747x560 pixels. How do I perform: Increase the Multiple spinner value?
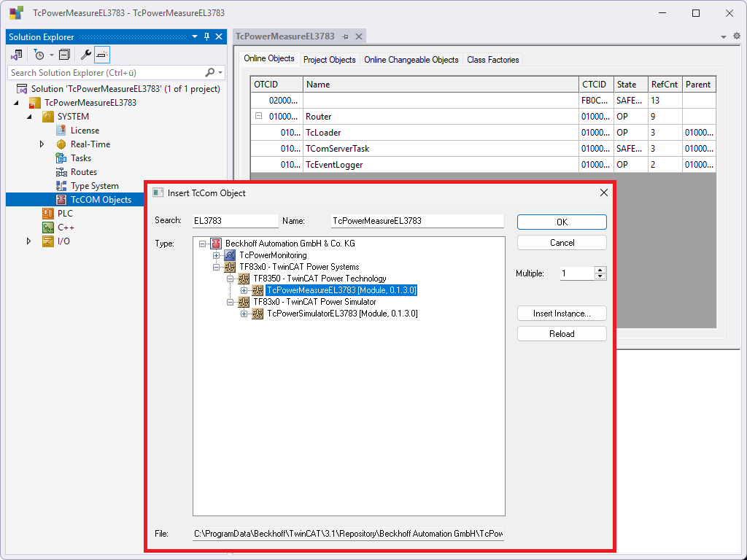click(x=600, y=270)
